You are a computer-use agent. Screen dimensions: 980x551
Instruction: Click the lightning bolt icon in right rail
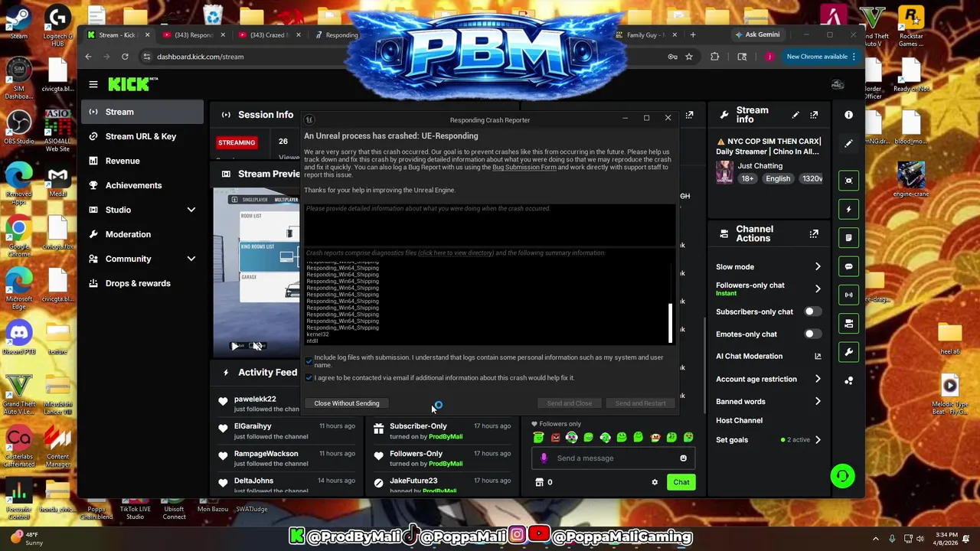tap(848, 209)
